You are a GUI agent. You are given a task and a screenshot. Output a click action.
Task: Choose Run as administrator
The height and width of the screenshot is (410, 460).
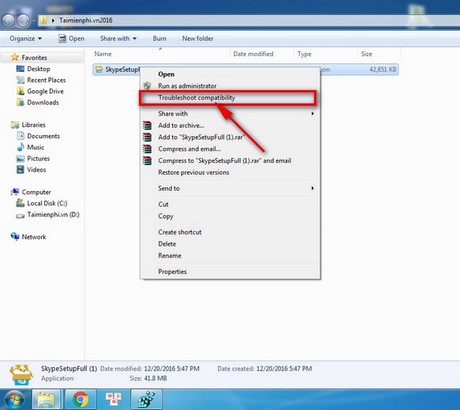coord(187,86)
